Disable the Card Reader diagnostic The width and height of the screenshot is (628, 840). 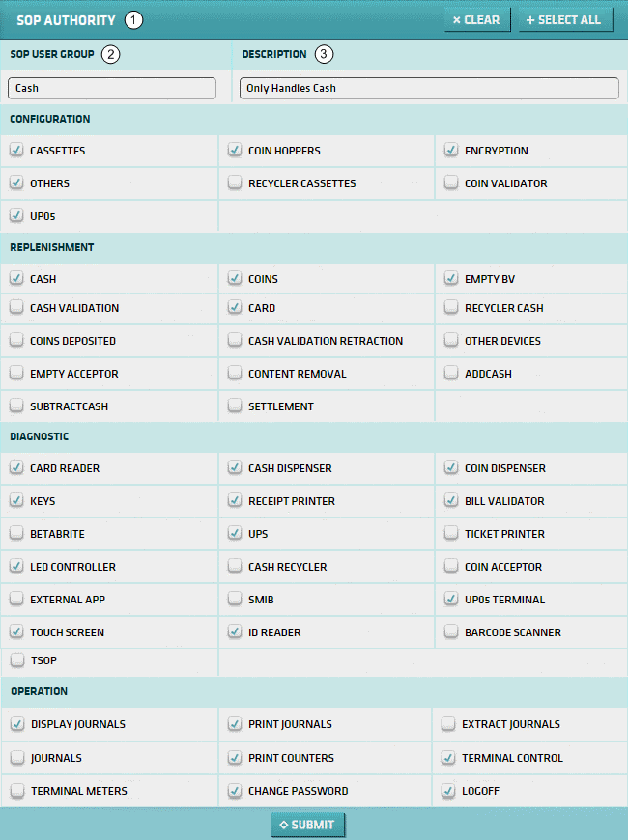[16, 468]
